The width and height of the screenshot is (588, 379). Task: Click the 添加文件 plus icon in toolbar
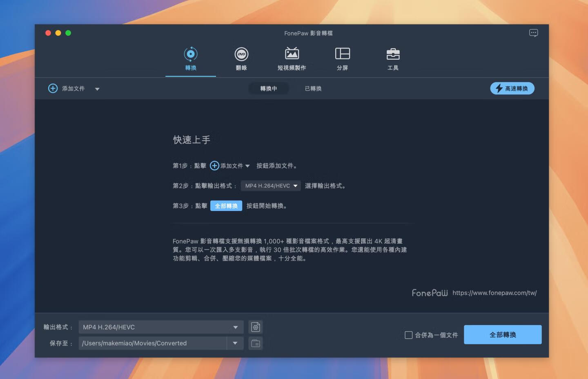point(53,88)
